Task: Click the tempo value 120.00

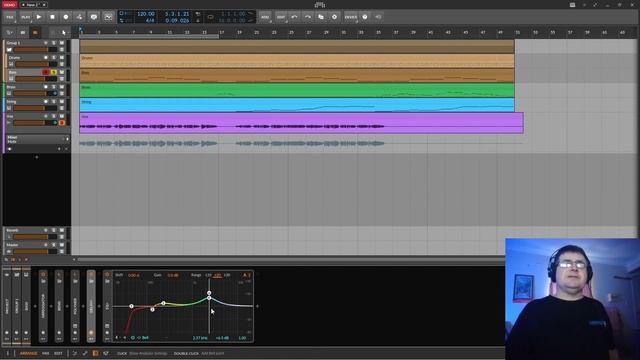Action: 146,14
